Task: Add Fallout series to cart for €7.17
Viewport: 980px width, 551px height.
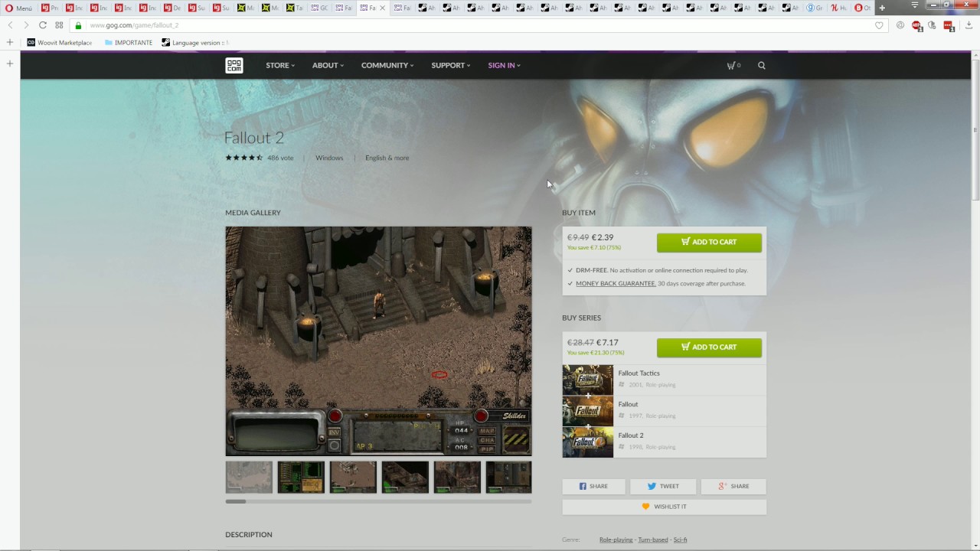Action: (709, 347)
